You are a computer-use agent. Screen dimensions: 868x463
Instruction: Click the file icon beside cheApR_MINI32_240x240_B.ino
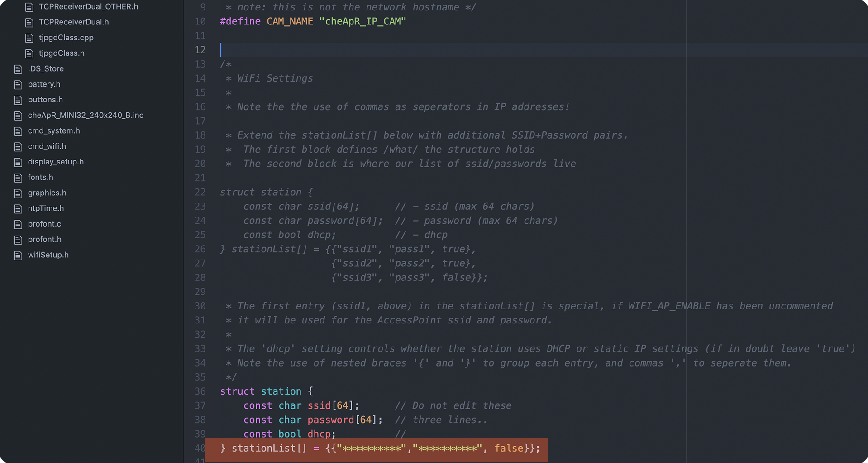(18, 115)
